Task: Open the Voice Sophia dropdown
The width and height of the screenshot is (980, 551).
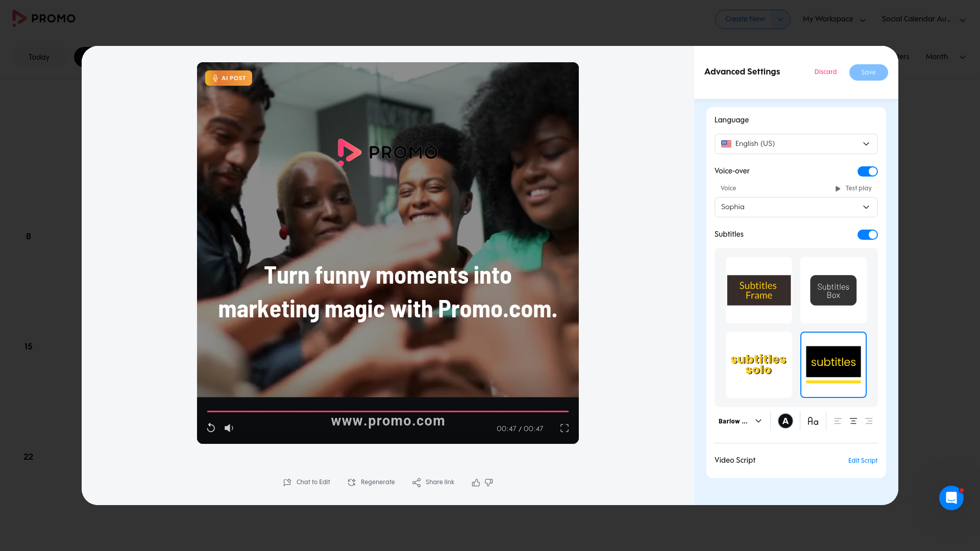Action: pyautogui.click(x=796, y=207)
